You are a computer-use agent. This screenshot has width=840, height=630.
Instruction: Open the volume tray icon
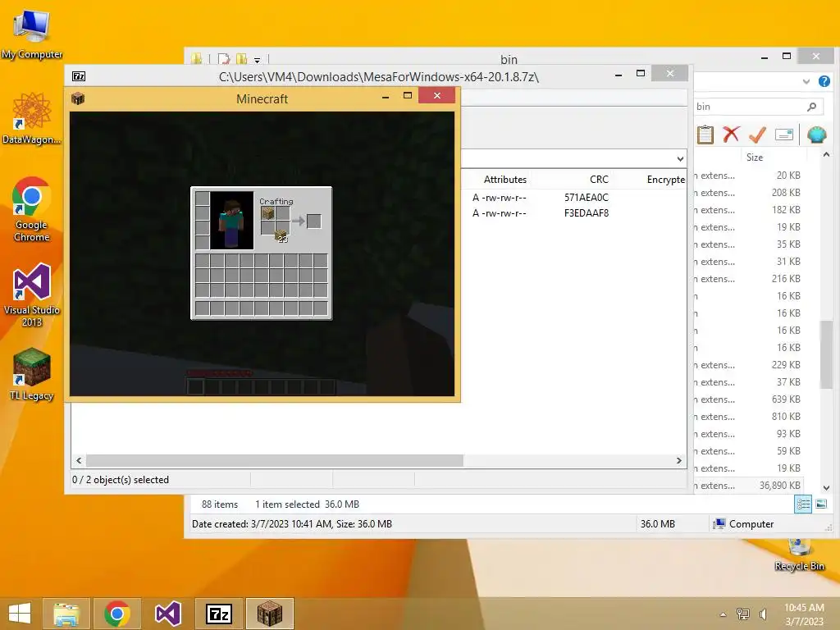(763, 614)
